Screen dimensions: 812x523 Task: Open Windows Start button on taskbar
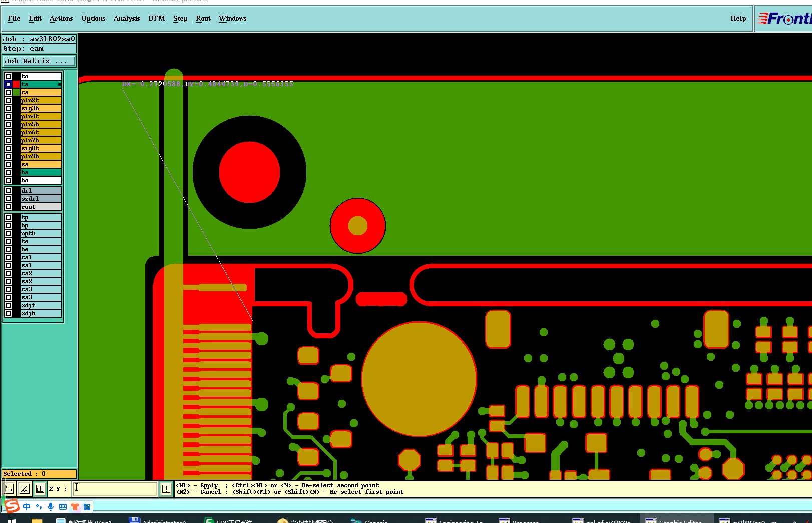tap(12, 520)
